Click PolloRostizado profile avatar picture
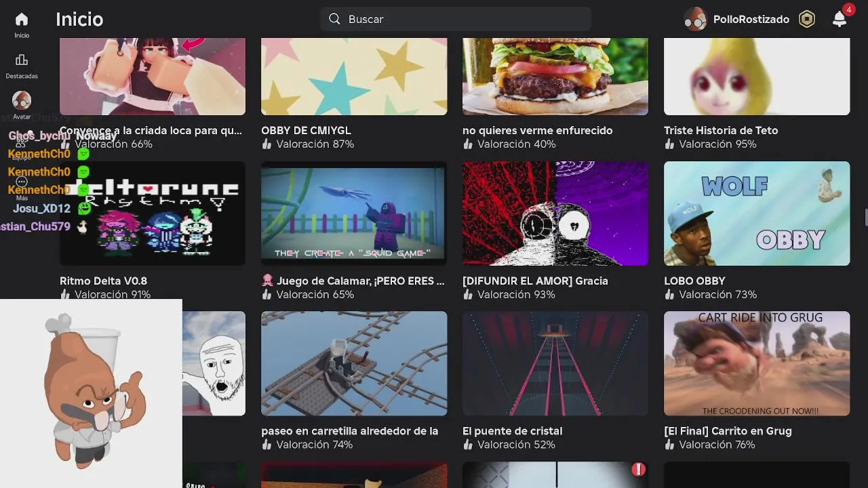The width and height of the screenshot is (868, 488). coord(696,19)
